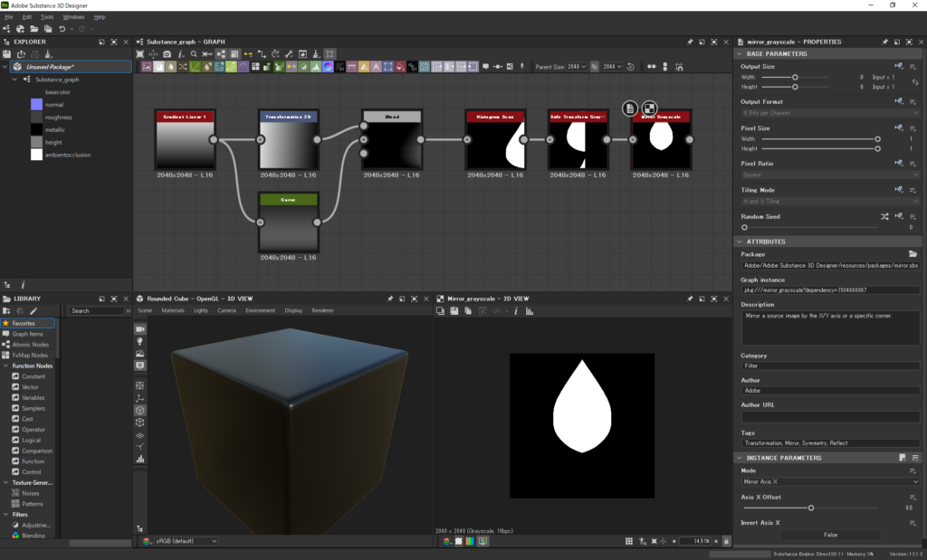The height and width of the screenshot is (560, 927).
Task: Click the open folder icon in main toolbar
Action: click(x=34, y=29)
